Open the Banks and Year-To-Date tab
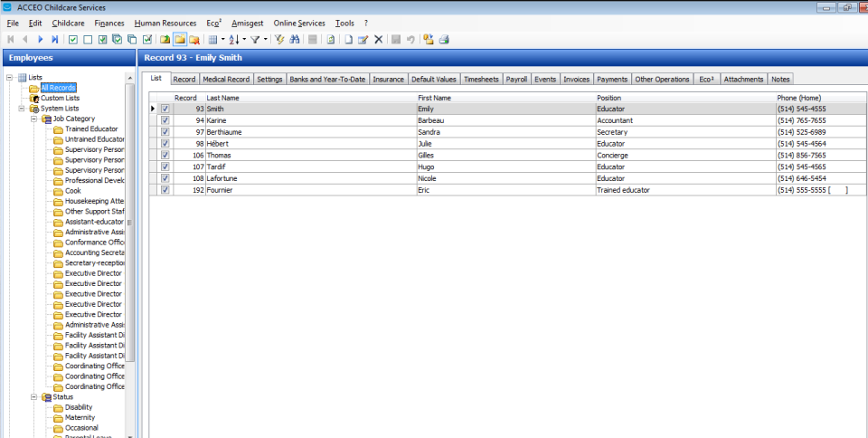868x438 pixels. pos(327,79)
